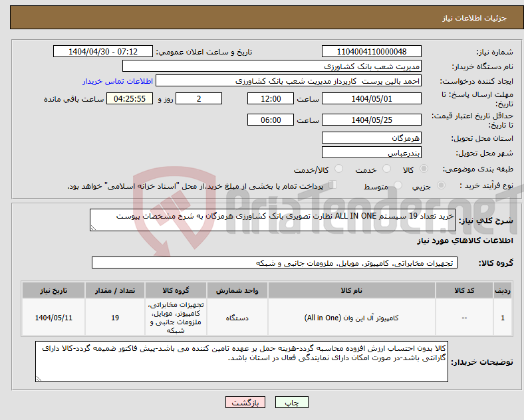Click the resize handle of description textarea
Image resolution: width=524 pixels, height=420 pixels.
[x=93, y=228]
